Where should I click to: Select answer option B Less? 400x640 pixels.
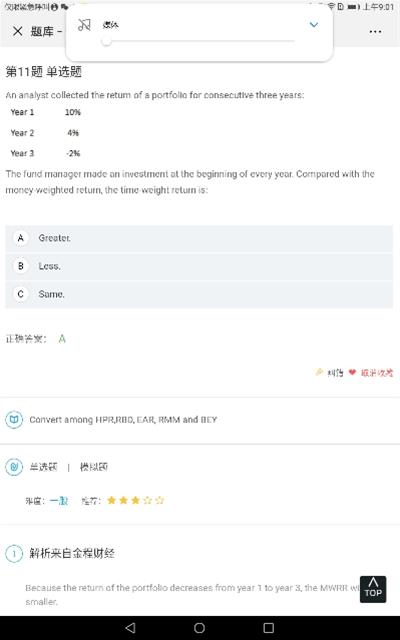tap(199, 266)
